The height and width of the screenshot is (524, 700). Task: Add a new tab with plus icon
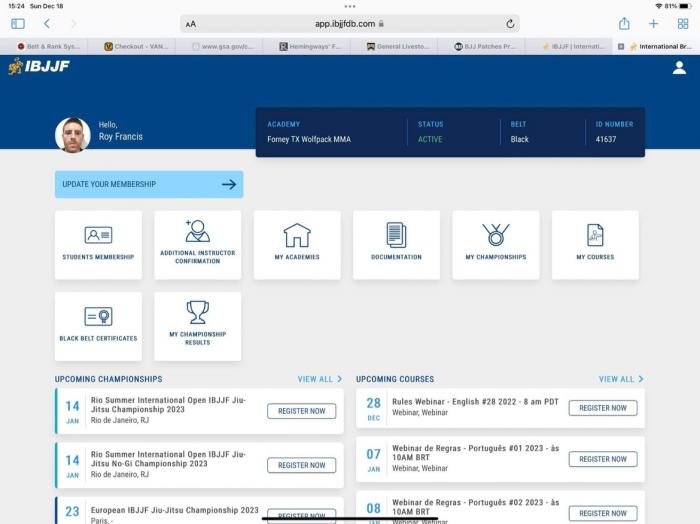pos(653,24)
